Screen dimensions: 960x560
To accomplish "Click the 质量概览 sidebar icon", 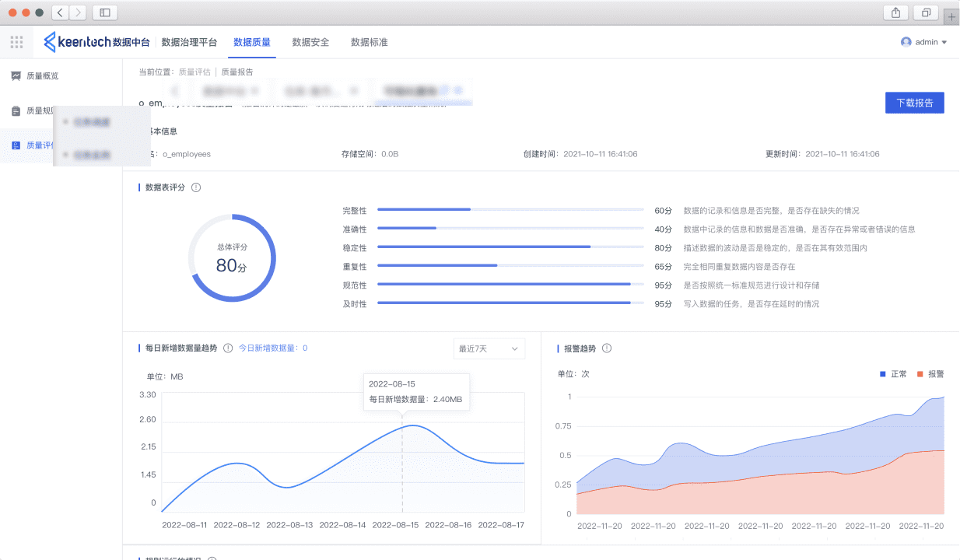I will pos(16,76).
